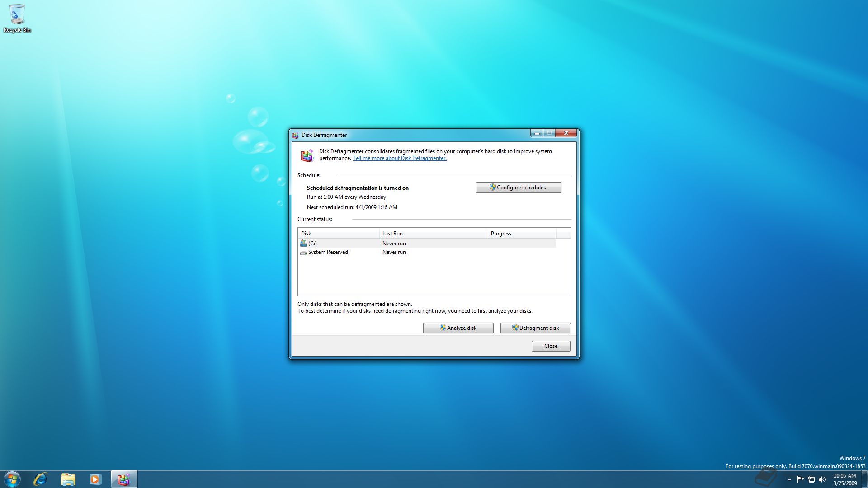Click the System Reserved drive icon
Image resolution: width=868 pixels, height=488 pixels.
coord(304,253)
